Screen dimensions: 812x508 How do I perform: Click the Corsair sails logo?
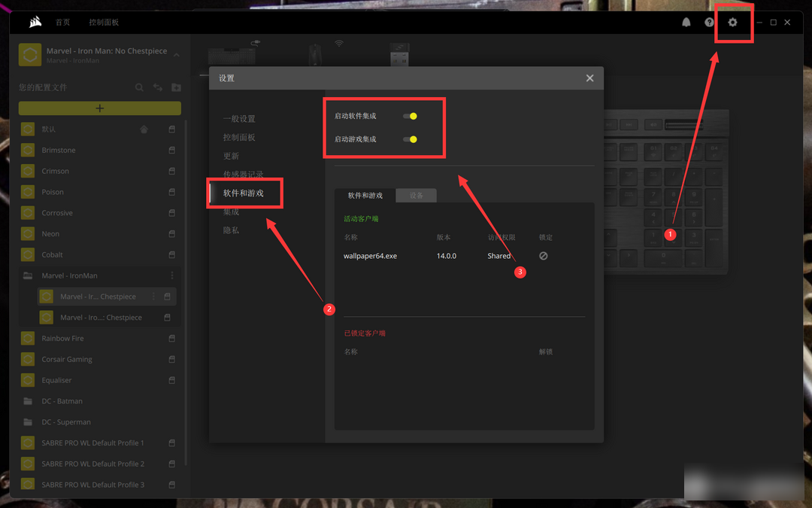pyautogui.click(x=35, y=22)
